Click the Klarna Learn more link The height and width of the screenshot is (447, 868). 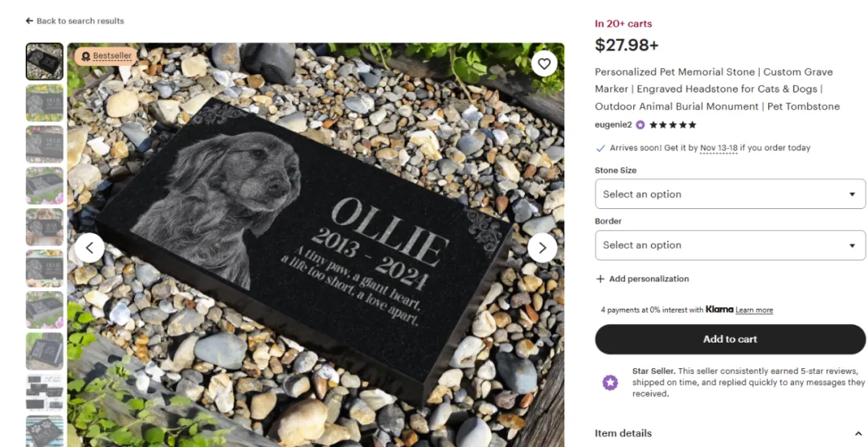click(x=754, y=310)
